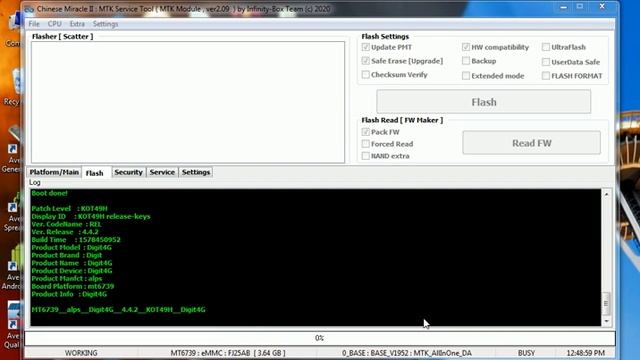Toggle Safe Erase [Upgrade] checkbox
Screen dimensions: 640x360
coord(366,61)
